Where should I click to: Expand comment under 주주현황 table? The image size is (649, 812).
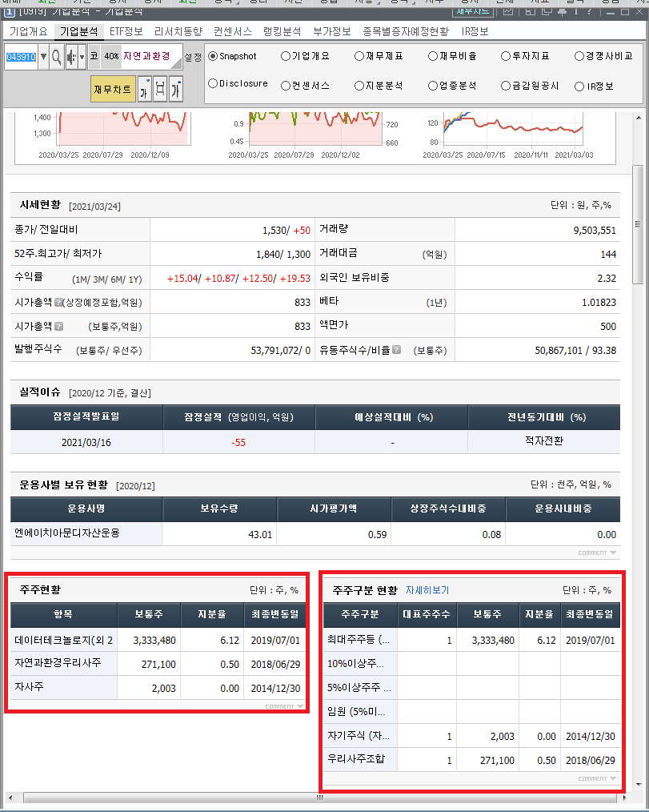tap(284, 706)
